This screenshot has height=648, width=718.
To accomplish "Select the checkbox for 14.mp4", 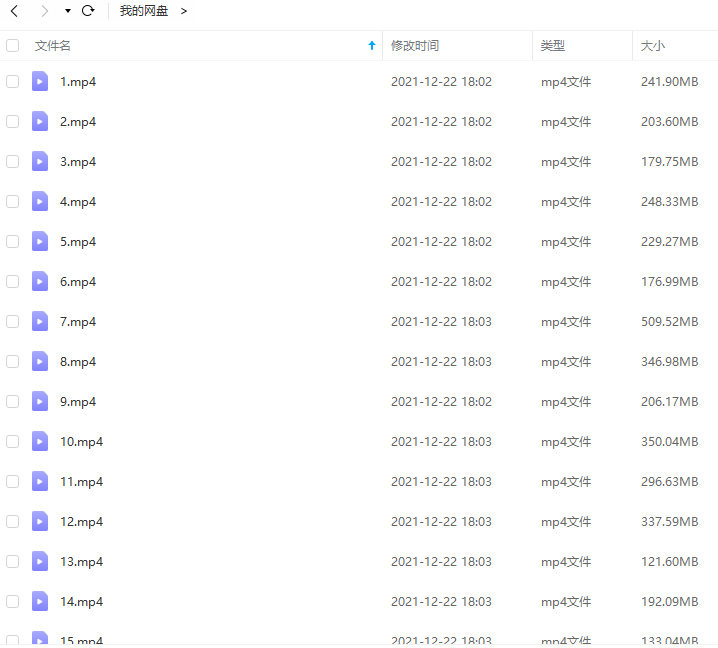I will [x=12, y=601].
